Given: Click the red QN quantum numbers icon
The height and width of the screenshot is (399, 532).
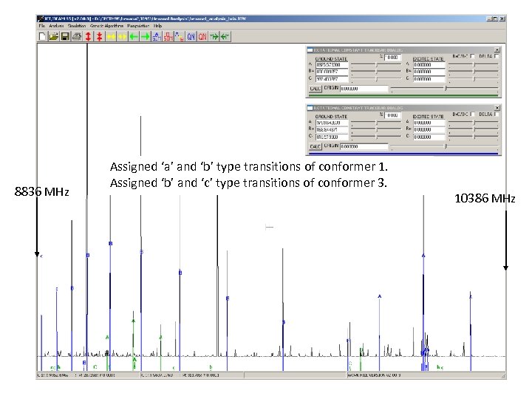Looking at the screenshot, I should [202, 37].
